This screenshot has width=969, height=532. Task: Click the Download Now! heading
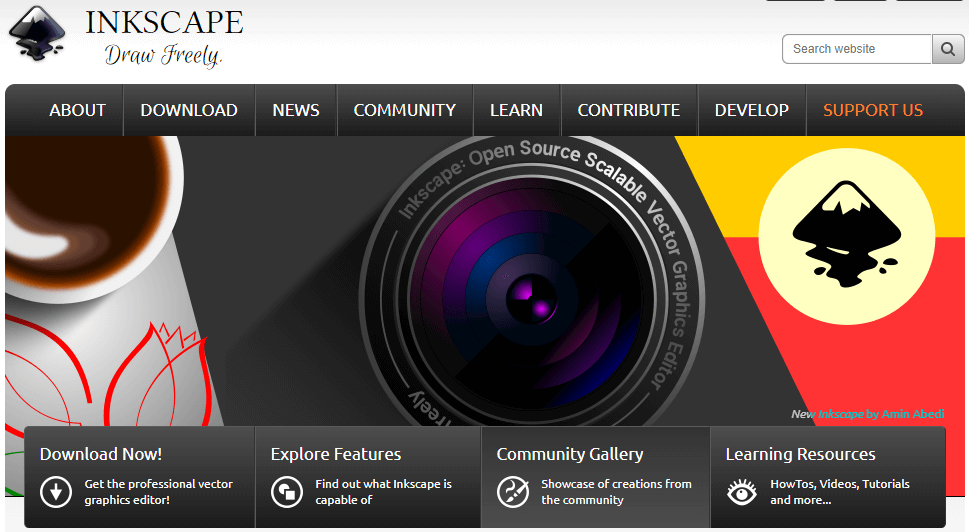pos(101,454)
